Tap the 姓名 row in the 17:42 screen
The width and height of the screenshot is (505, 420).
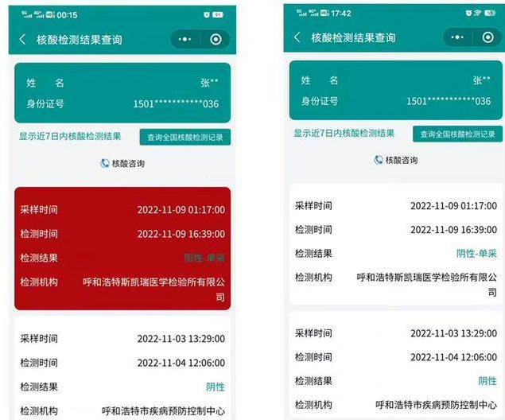point(395,80)
